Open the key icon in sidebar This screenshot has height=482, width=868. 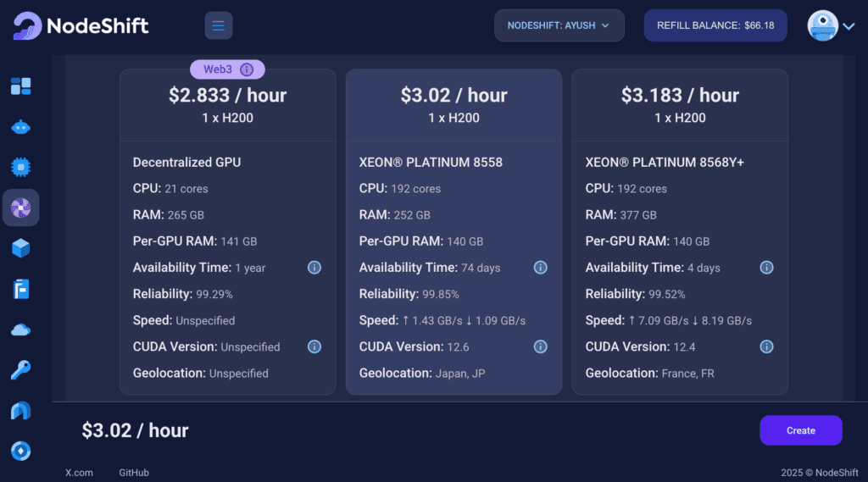point(21,369)
